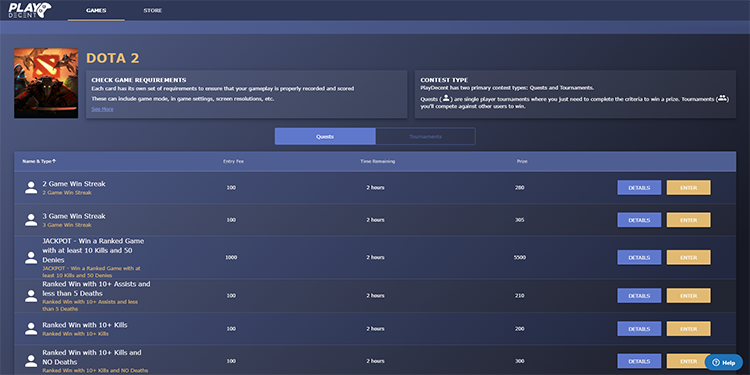Open the Games tab
This screenshot has width=750, height=375.
coord(96,11)
